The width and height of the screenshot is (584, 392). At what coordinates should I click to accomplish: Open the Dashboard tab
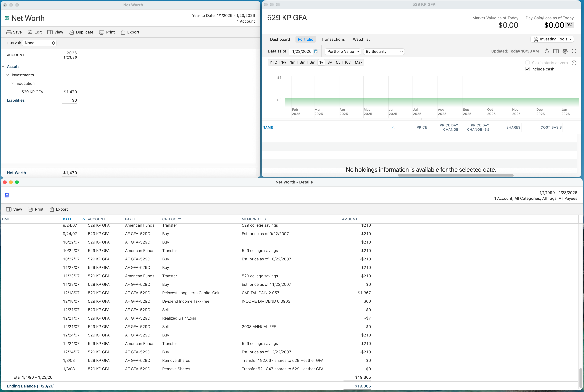click(x=280, y=40)
